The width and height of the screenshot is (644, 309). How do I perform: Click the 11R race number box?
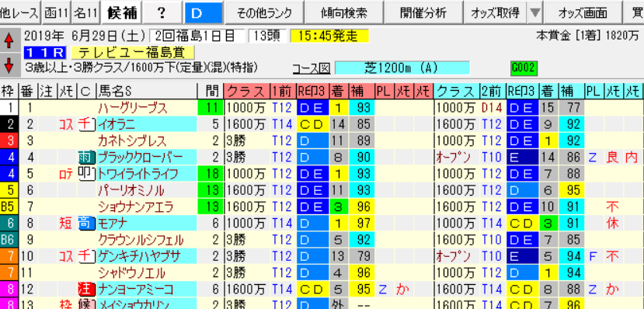[45, 53]
